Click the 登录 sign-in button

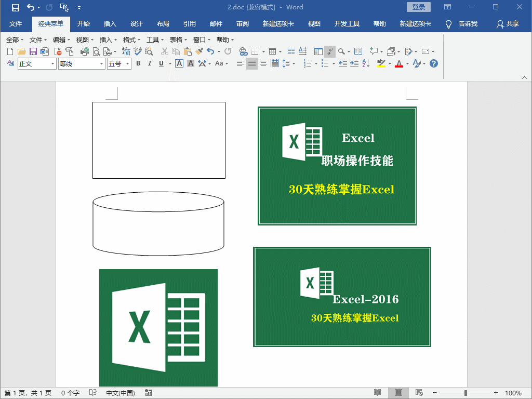[x=419, y=7]
